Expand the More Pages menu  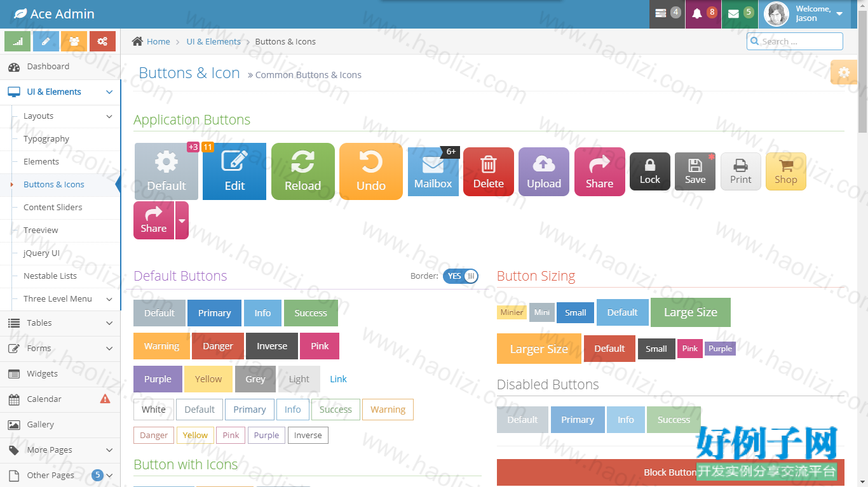(x=60, y=450)
